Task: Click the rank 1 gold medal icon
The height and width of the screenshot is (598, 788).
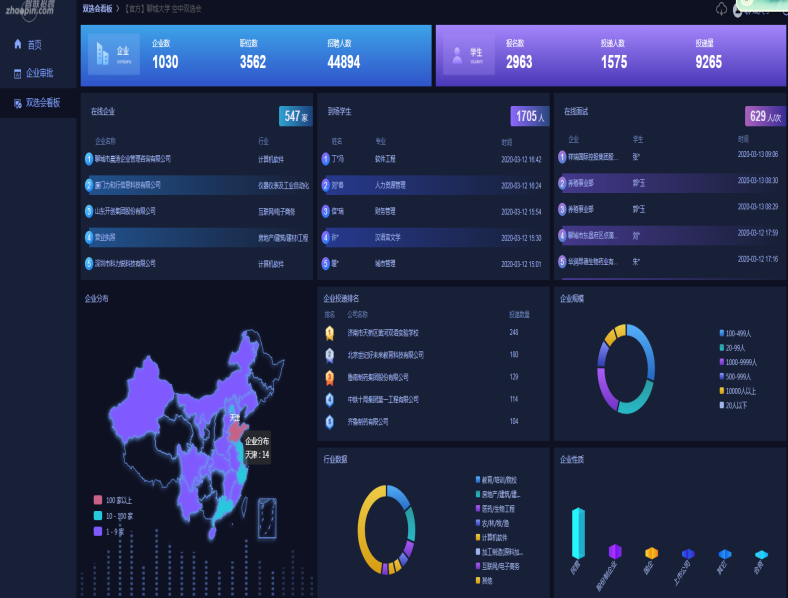Action: point(329,333)
